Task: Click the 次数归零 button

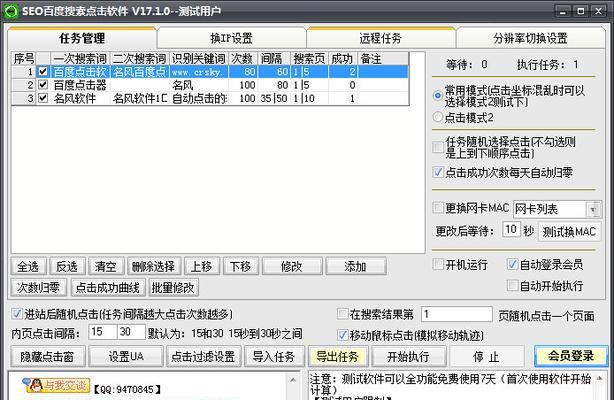Action: pyautogui.click(x=38, y=288)
